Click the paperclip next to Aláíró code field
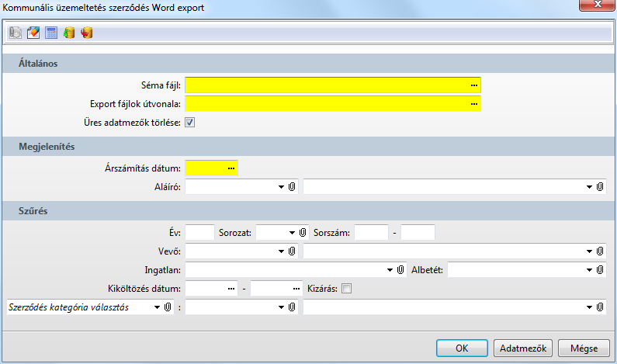This screenshot has height=364, width=617. click(x=292, y=186)
